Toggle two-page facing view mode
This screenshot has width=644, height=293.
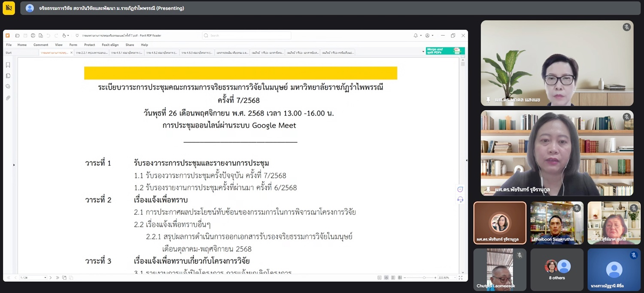click(x=393, y=278)
